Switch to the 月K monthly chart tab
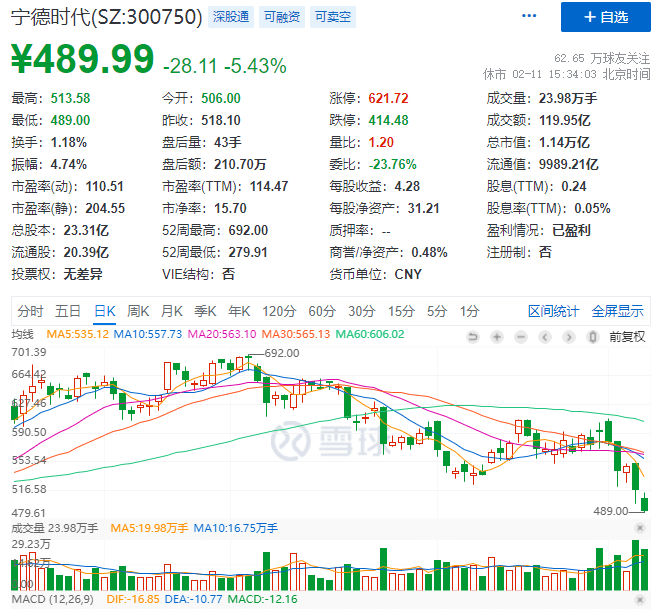This screenshot has height=609, width=665. pyautogui.click(x=172, y=311)
